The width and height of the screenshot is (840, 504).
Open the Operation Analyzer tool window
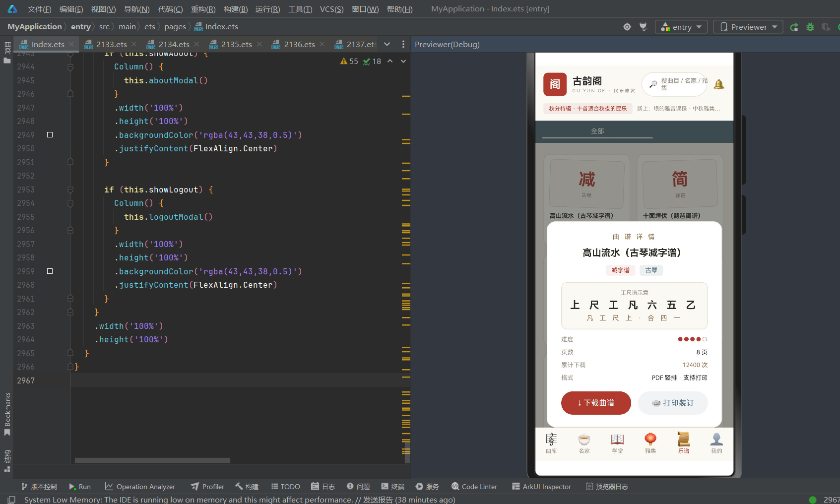point(140,487)
